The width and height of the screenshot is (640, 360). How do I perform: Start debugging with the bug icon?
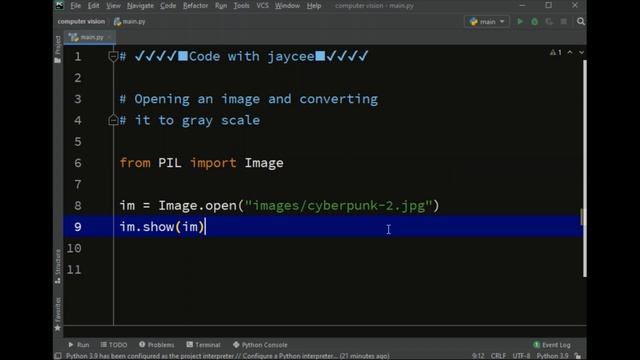coord(534,21)
